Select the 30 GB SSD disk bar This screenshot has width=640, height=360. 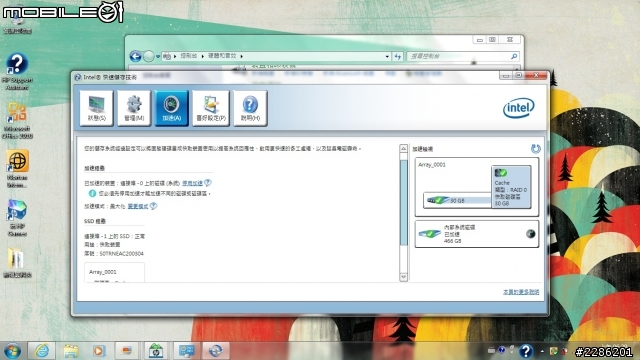point(457,200)
